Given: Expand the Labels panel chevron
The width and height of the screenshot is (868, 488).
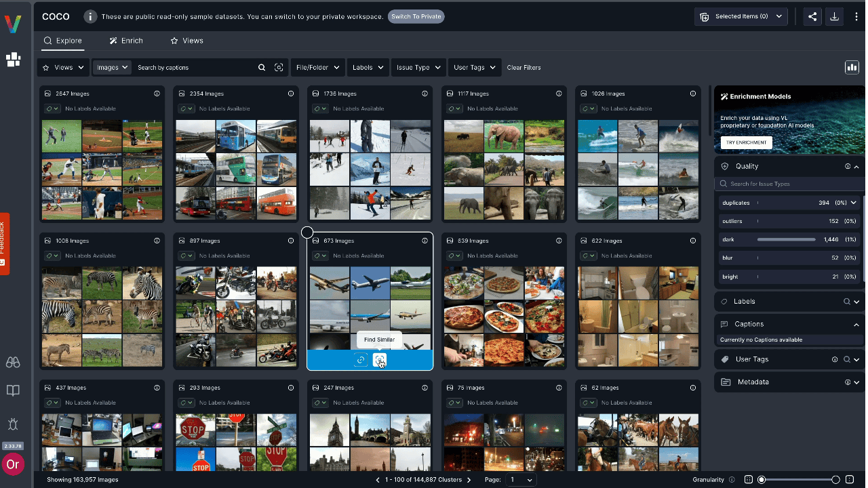Looking at the screenshot, I should click(856, 302).
